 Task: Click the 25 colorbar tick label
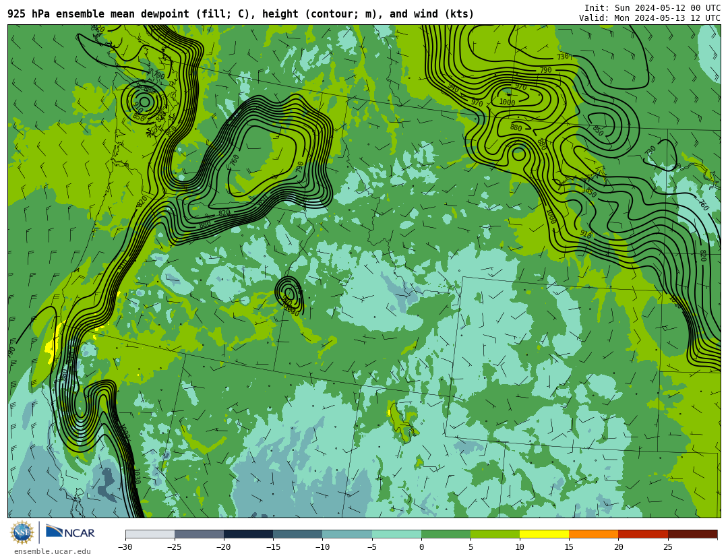(x=667, y=547)
